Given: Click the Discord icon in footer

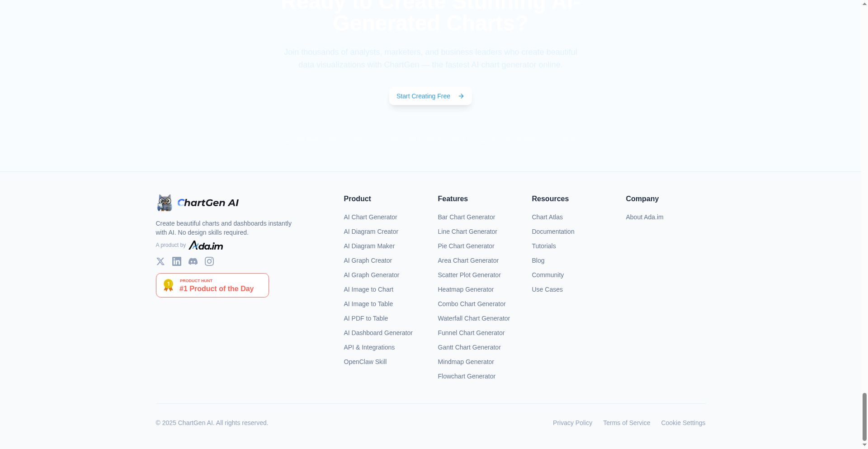Looking at the screenshot, I should (193, 261).
